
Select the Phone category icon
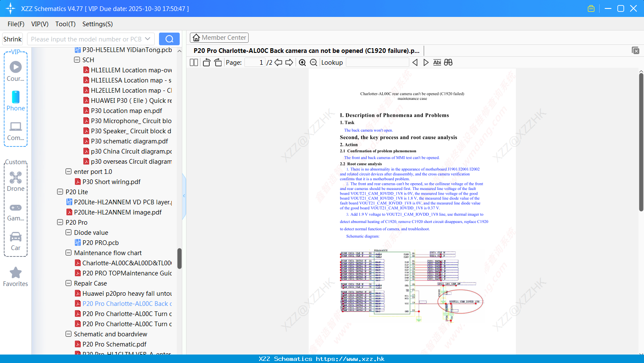tap(16, 101)
